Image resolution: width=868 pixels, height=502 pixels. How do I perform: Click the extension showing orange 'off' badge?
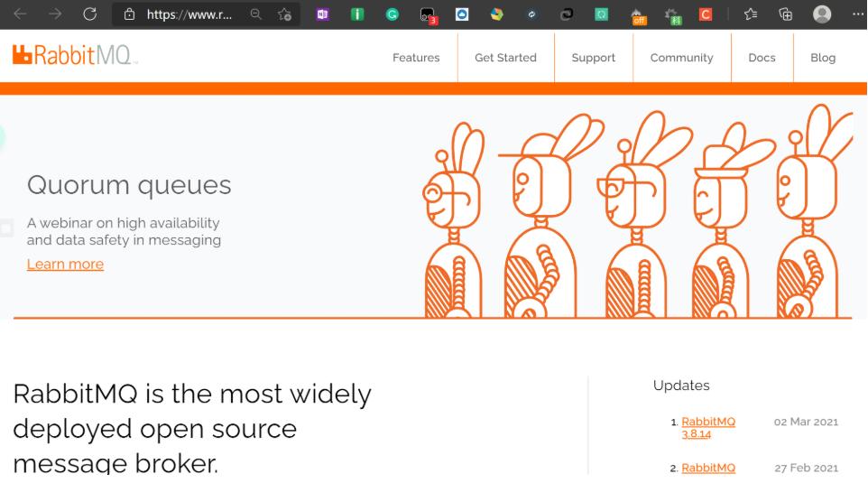[x=637, y=16]
